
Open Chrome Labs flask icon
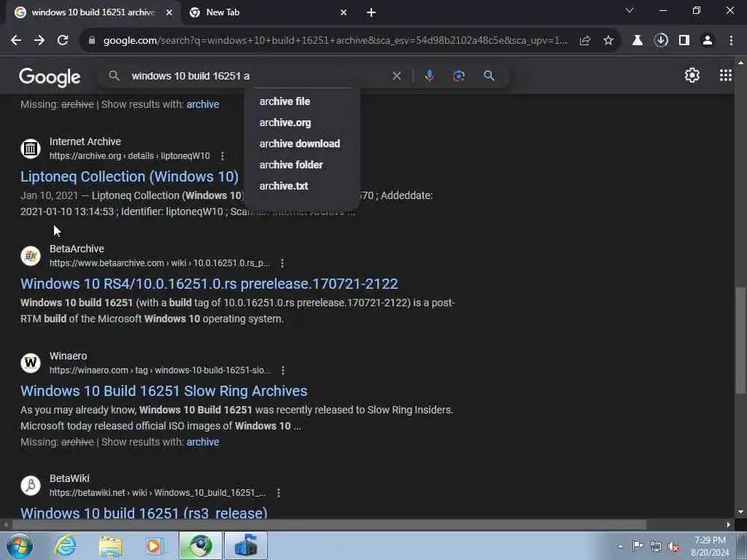click(638, 41)
